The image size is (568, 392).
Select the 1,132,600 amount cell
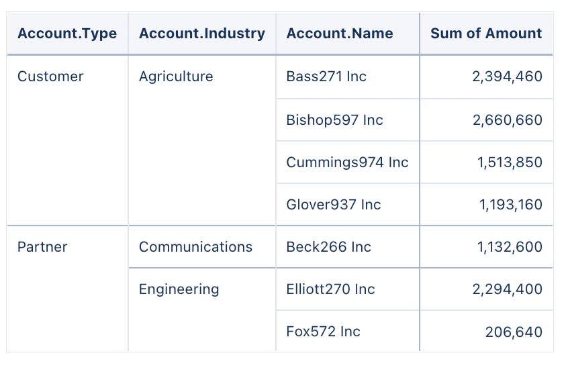pyautogui.click(x=487, y=247)
